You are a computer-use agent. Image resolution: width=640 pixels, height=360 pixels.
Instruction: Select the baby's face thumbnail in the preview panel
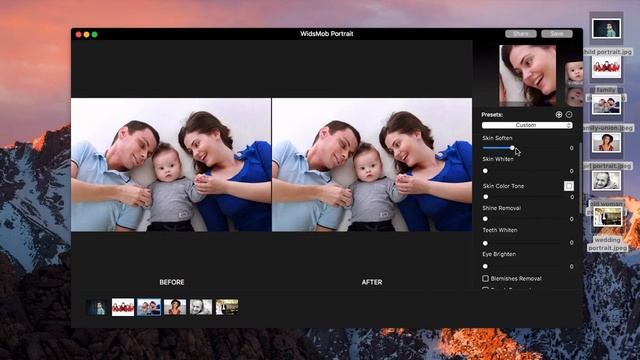coord(574,72)
